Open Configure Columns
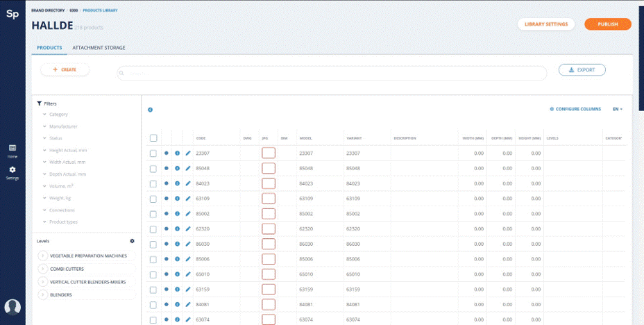 coord(575,109)
